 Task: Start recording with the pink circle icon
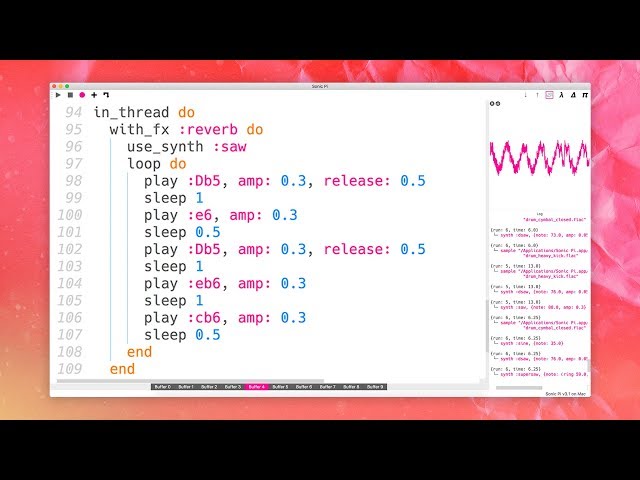click(x=82, y=95)
